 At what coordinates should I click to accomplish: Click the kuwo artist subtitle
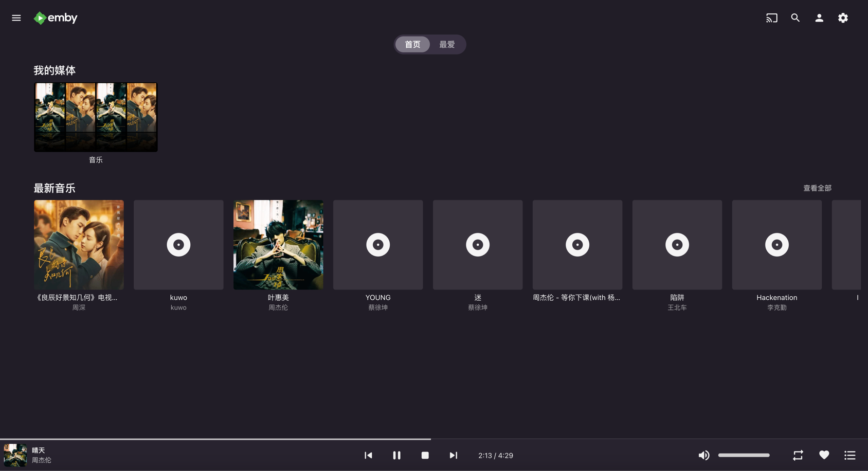pyautogui.click(x=178, y=307)
